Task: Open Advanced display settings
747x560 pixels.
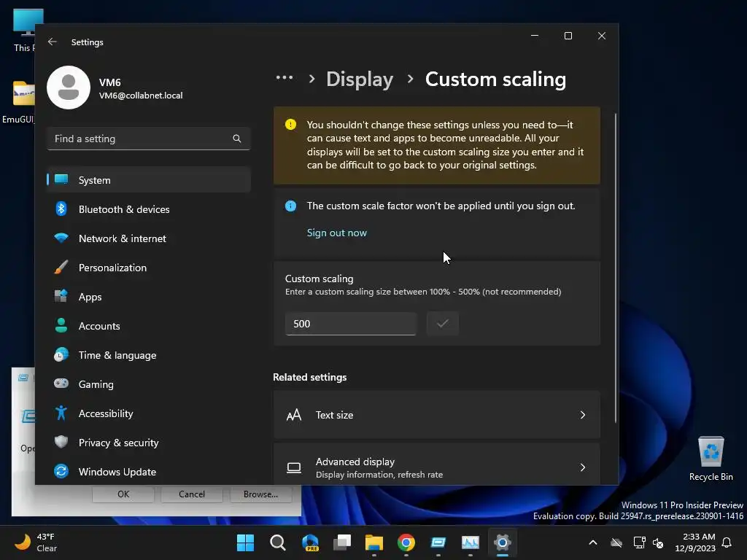Action: (x=436, y=466)
